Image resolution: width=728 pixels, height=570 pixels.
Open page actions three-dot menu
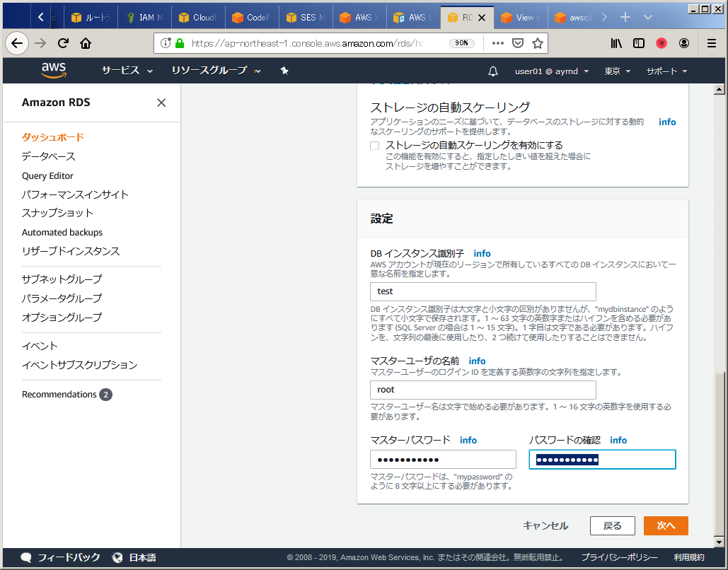click(498, 43)
